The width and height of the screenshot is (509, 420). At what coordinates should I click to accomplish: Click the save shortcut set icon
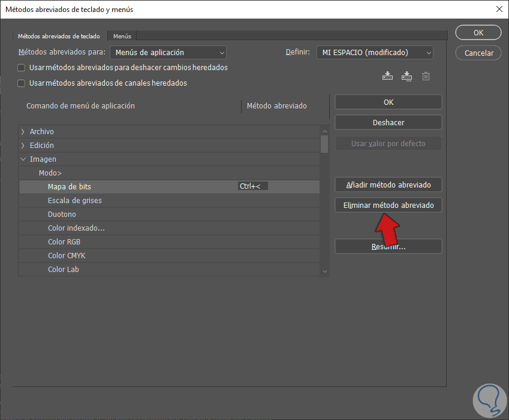click(387, 76)
